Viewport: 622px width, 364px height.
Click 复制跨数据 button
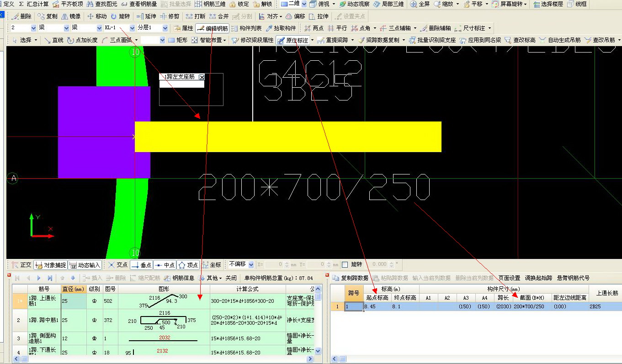pyautogui.click(x=350, y=278)
